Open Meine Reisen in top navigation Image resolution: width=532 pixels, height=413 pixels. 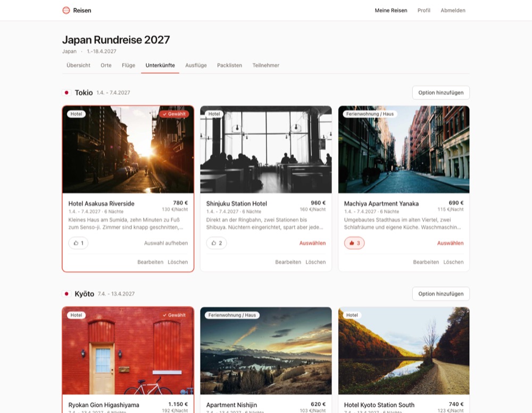[391, 11]
